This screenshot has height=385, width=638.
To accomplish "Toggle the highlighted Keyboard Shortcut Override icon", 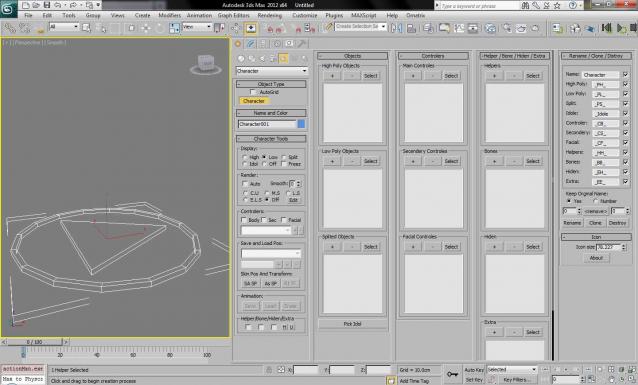I will tap(251, 28).
